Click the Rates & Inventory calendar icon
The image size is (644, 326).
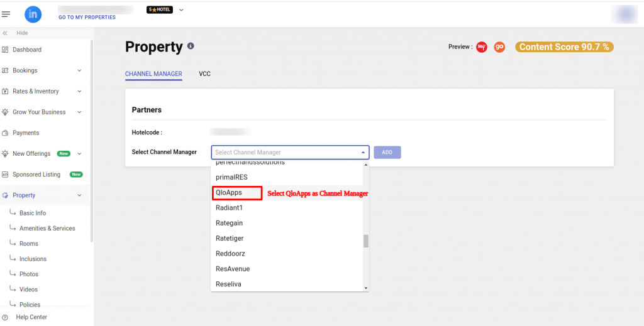(5, 92)
